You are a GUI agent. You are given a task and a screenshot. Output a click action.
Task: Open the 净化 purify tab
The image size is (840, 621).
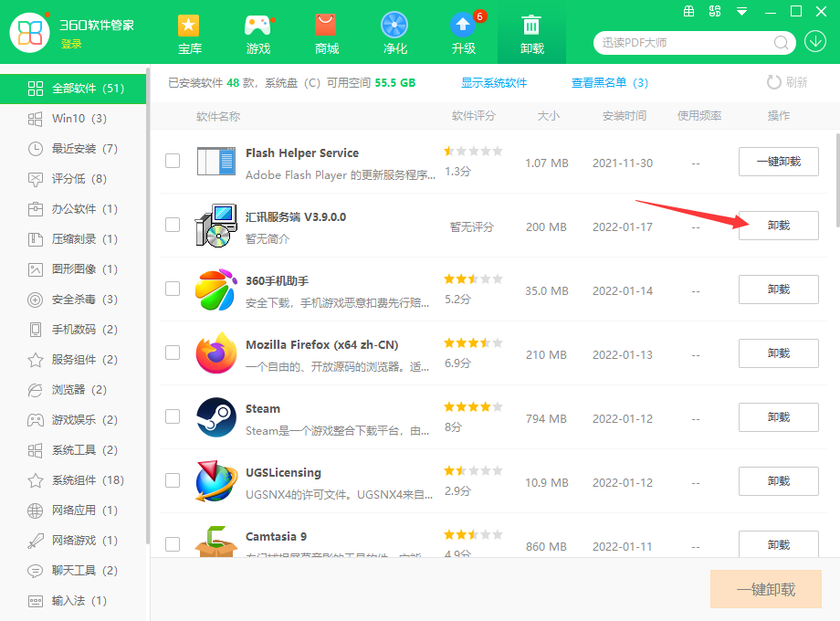[x=394, y=35]
